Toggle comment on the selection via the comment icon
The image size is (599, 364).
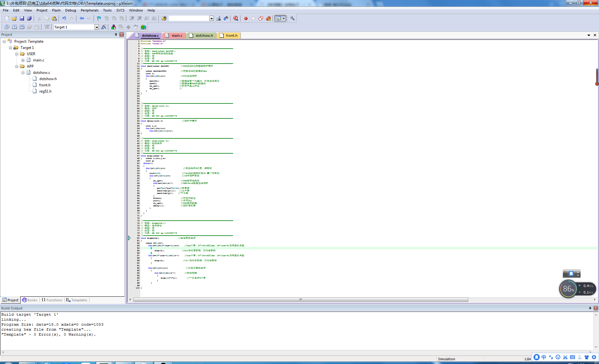click(147, 18)
